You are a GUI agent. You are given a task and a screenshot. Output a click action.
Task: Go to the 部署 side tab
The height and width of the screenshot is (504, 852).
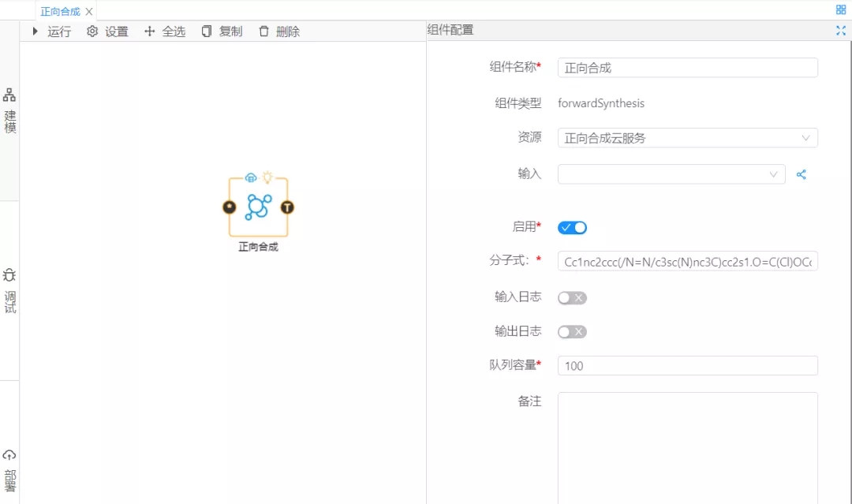(9, 470)
